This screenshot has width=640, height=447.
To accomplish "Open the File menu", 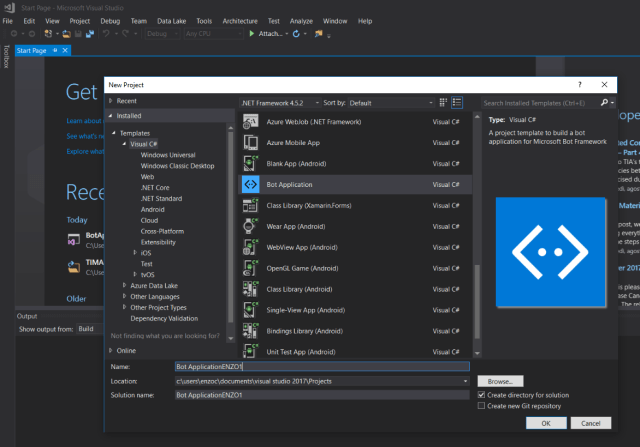I will (x=8, y=21).
